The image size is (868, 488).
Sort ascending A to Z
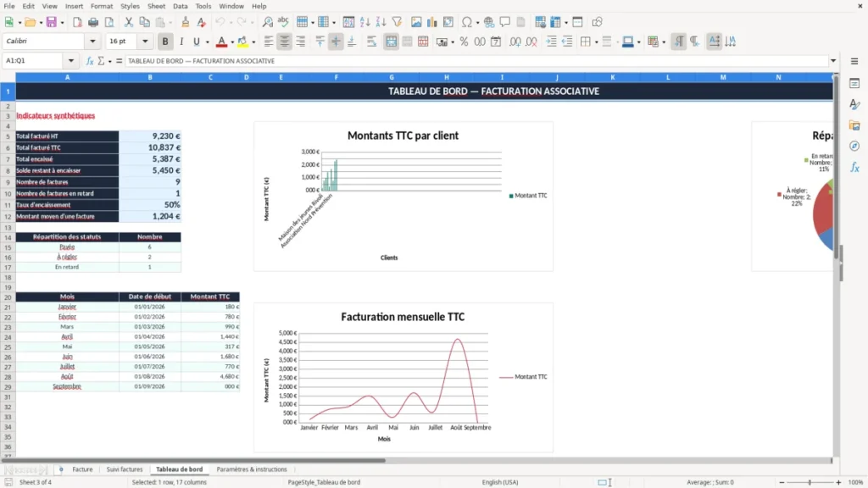[x=364, y=22]
